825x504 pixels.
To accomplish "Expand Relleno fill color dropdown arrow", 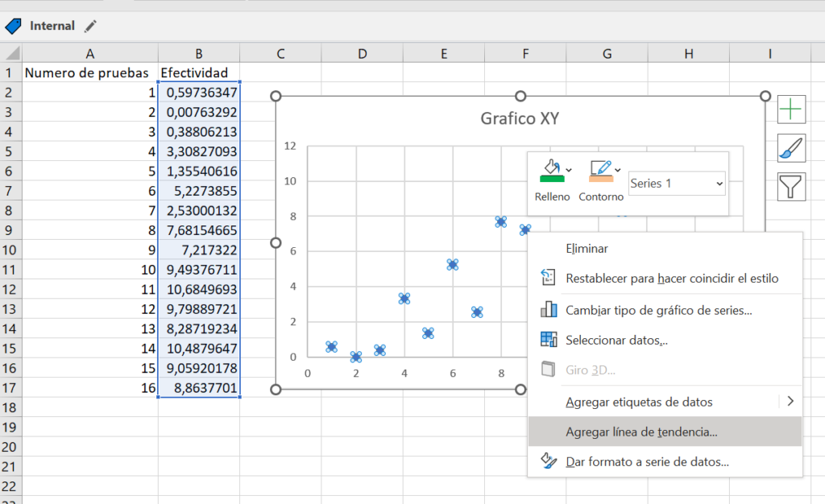I will 569,170.
